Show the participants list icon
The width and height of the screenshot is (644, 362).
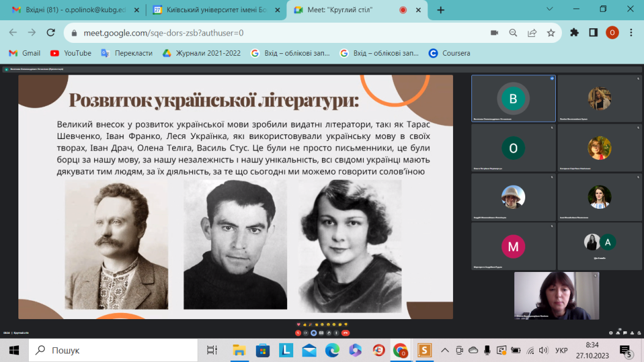[x=618, y=333]
